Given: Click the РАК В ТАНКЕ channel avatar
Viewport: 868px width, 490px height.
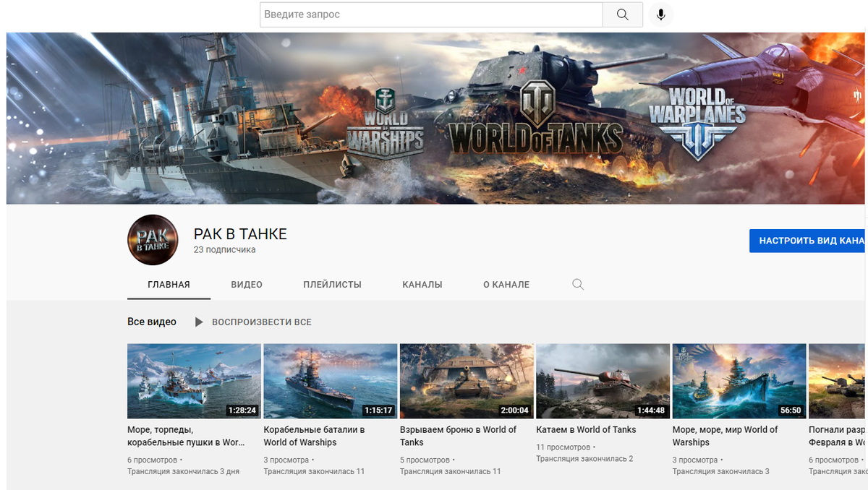Looking at the screenshot, I should point(153,240).
